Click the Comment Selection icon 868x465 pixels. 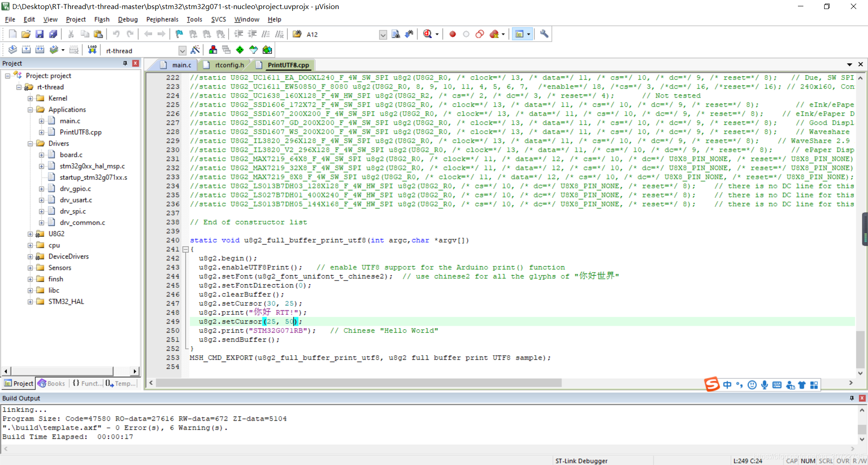pyautogui.click(x=266, y=34)
